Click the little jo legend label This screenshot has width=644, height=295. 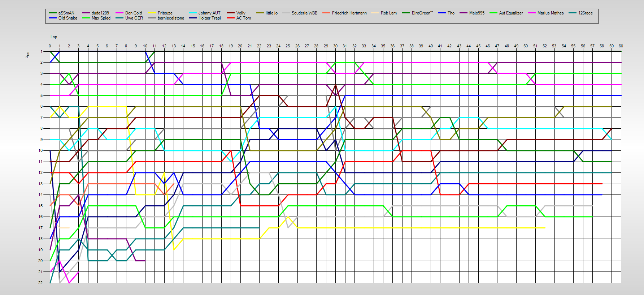tap(271, 13)
